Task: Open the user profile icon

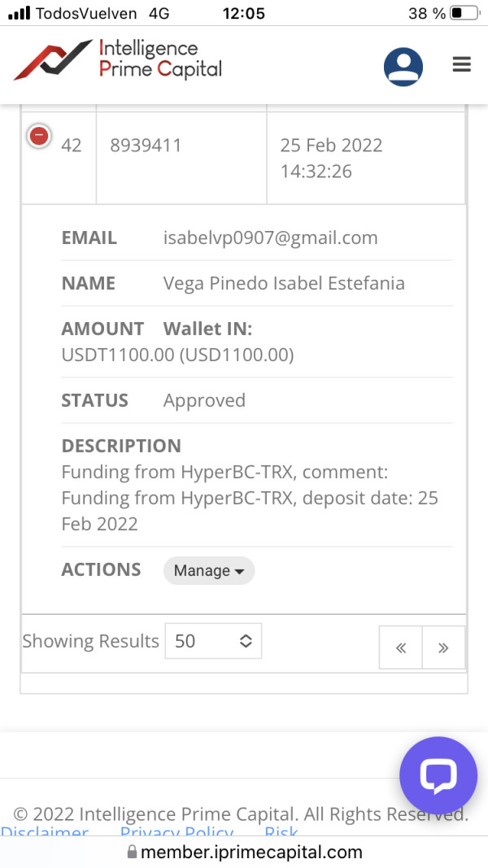Action: [x=403, y=67]
